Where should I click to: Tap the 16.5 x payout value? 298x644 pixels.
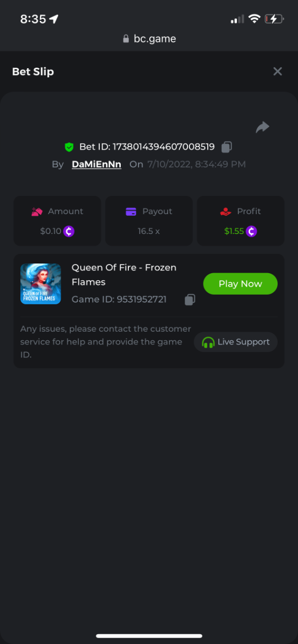tap(149, 231)
